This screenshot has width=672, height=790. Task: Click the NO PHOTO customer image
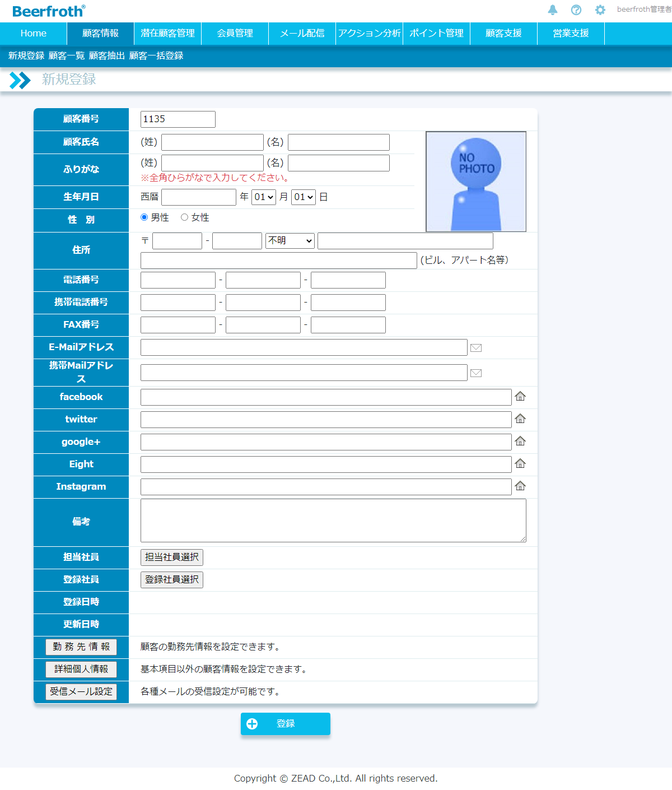476,182
